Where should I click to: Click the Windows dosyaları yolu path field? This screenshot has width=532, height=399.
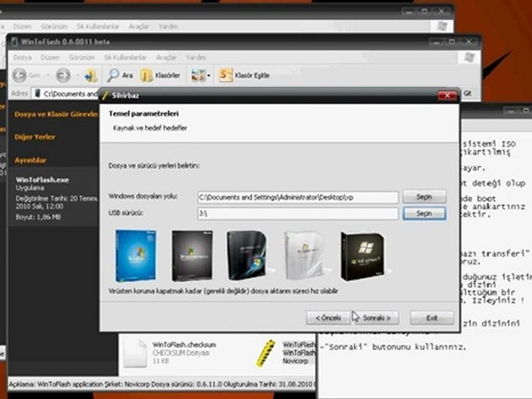click(x=298, y=197)
